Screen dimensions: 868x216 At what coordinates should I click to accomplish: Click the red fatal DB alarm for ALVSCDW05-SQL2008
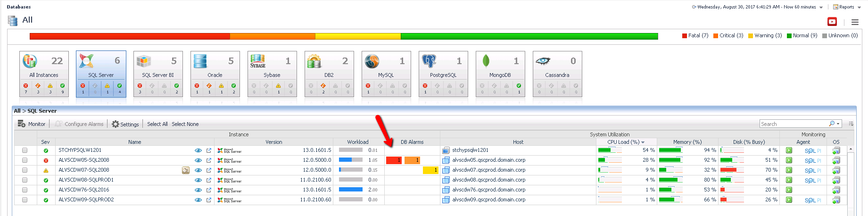394,160
